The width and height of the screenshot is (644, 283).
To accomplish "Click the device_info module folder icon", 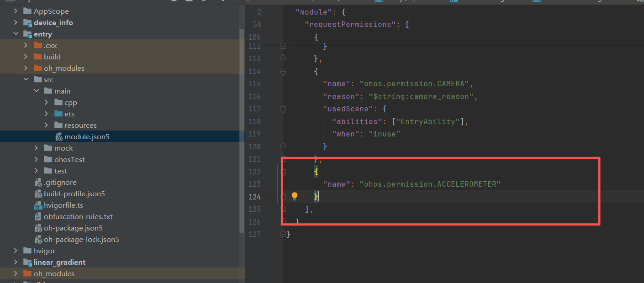I will click(x=27, y=22).
